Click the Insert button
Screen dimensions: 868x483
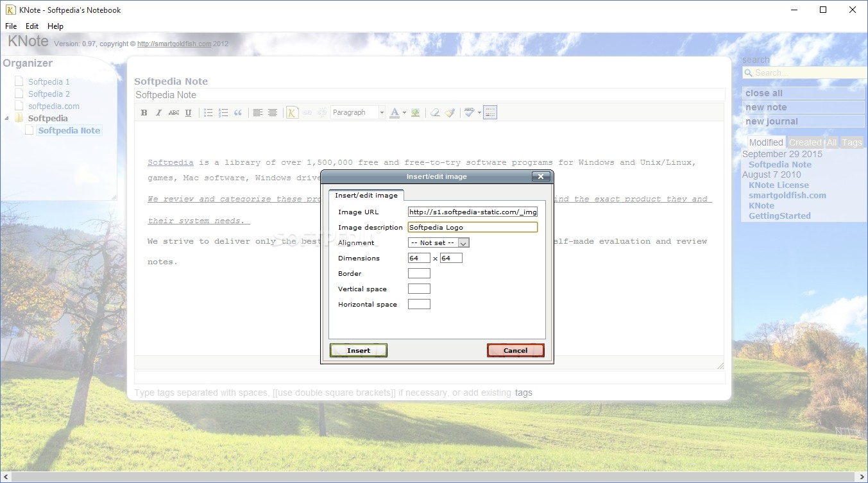tap(359, 350)
